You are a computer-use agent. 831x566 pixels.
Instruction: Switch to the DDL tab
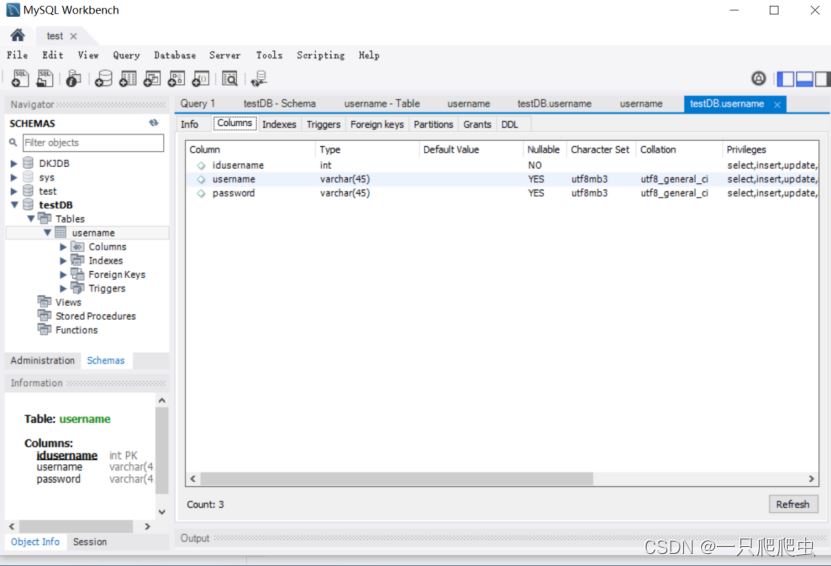509,124
